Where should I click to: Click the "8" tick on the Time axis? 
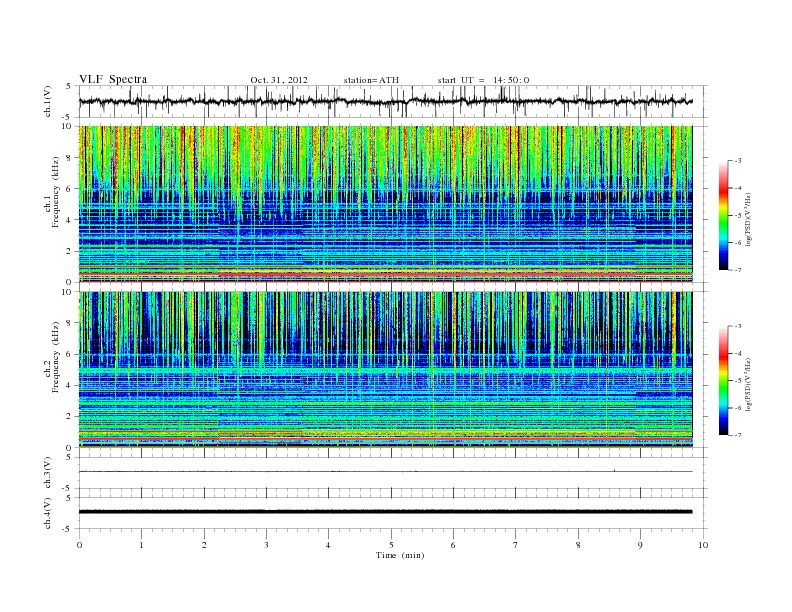tap(578, 545)
